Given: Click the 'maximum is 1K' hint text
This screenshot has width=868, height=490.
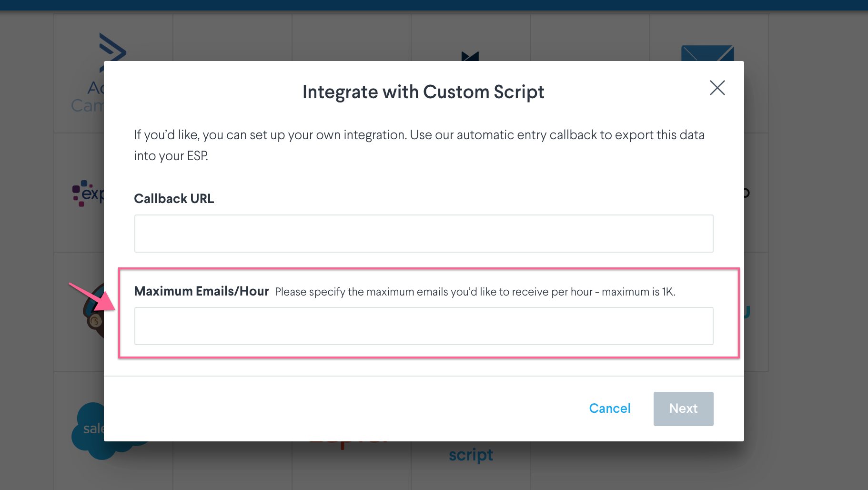Looking at the screenshot, I should 638,292.
